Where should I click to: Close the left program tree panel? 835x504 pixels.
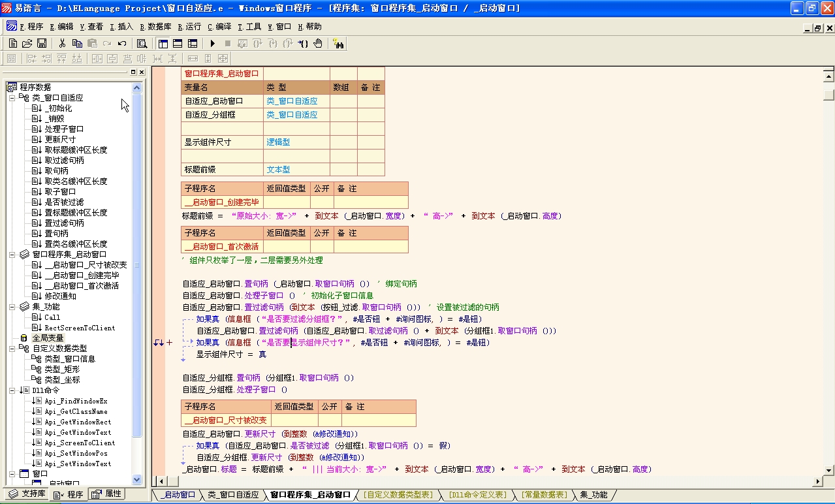pyautogui.click(x=142, y=72)
